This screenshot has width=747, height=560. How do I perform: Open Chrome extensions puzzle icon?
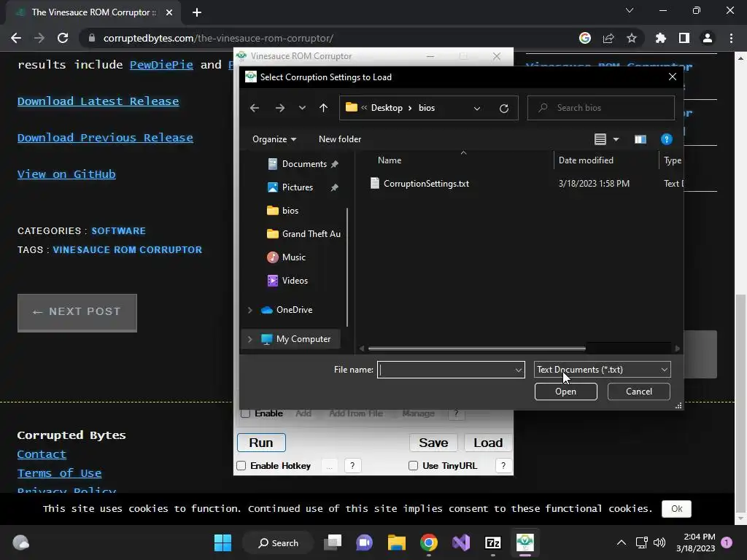[660, 38]
